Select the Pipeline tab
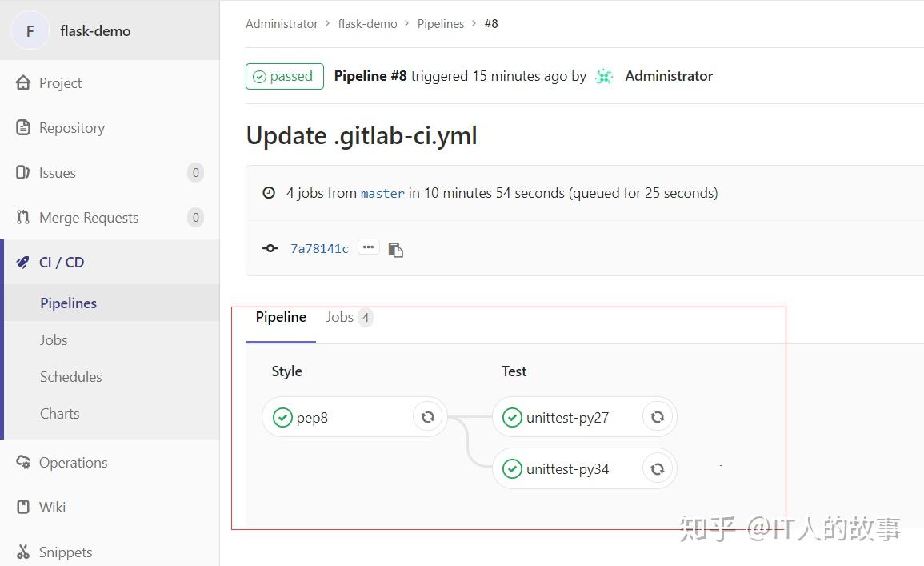This screenshot has height=566, width=924. click(x=280, y=317)
